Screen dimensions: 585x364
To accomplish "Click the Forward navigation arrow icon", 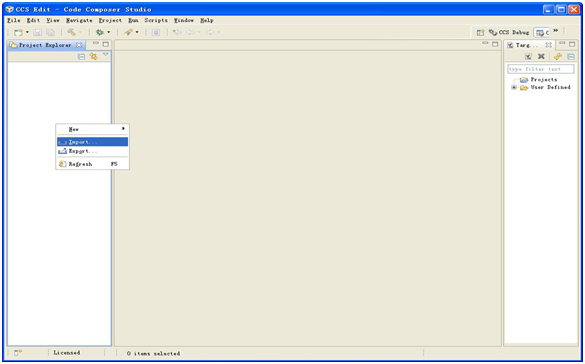I will [x=210, y=32].
